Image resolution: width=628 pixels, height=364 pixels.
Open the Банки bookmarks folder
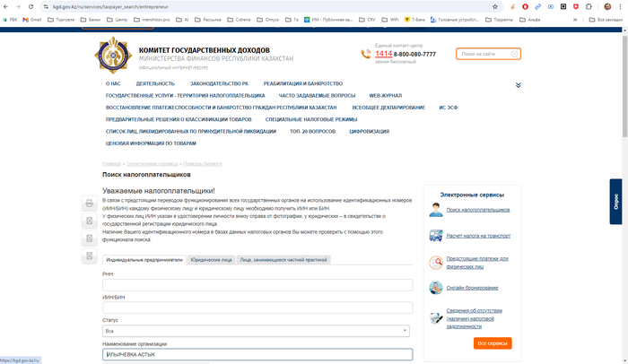click(91, 20)
